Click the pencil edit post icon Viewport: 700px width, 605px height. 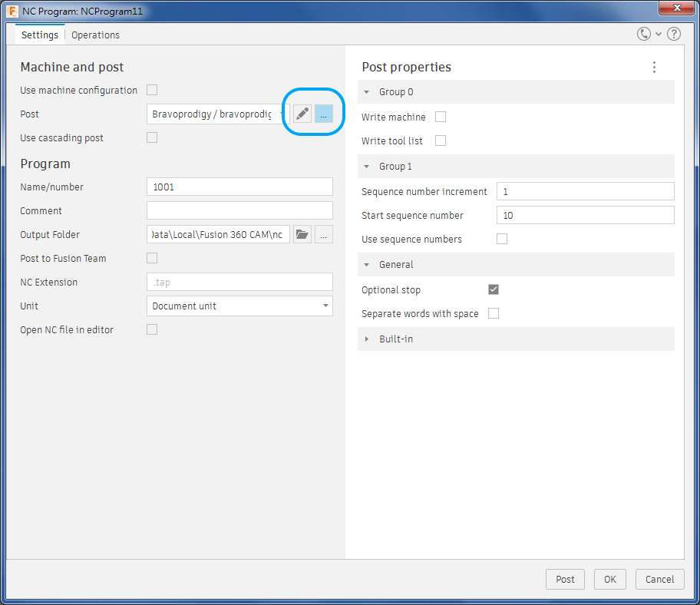coord(302,114)
